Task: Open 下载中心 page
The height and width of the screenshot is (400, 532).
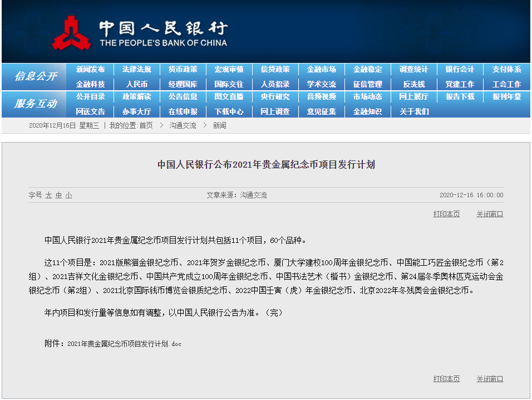Action: point(229,112)
